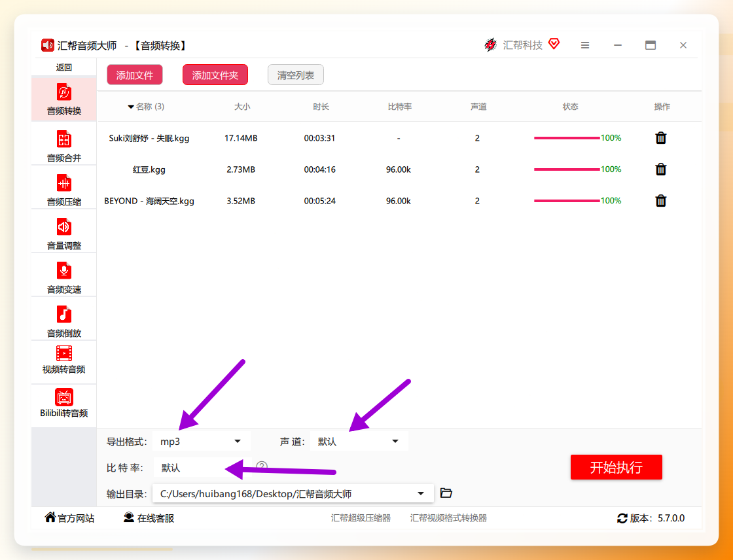Open Bilibili转音频 tool
This screenshot has height=560, width=733.
tap(64, 404)
